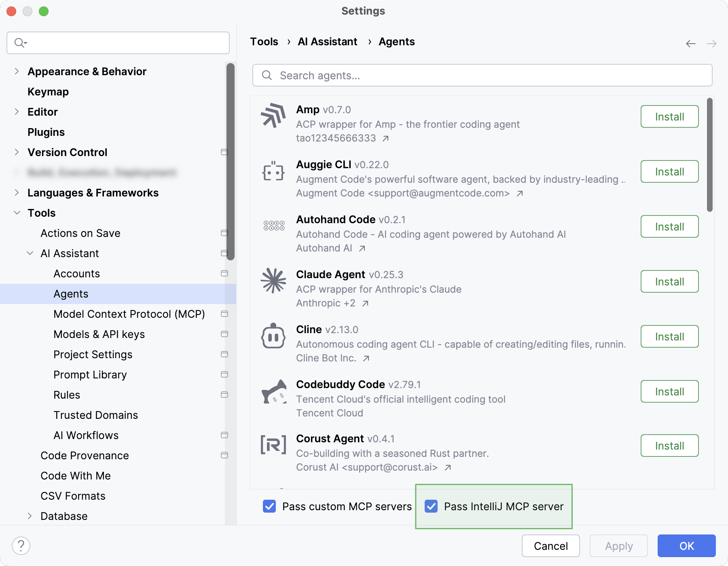The image size is (728, 566).
Task: Click the AI Assistant breadcrumb
Action: [x=328, y=42]
